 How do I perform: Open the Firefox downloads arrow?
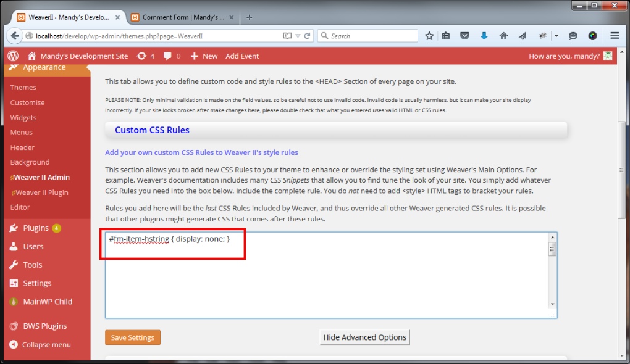point(484,36)
